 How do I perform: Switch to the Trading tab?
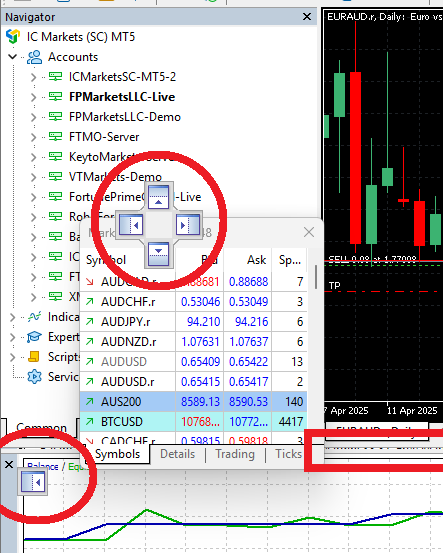235,454
